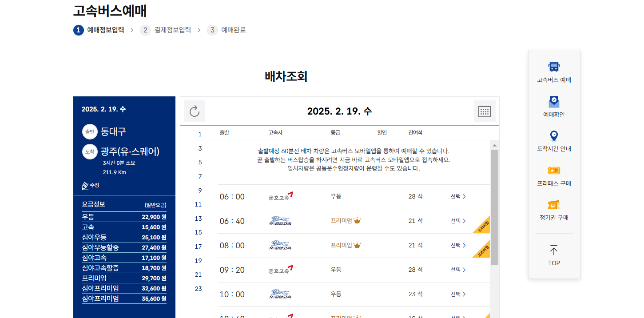Image resolution: width=644 pixels, height=318 pixels.
Task: Jump to hour 3 in time list
Action: [x=200, y=148]
